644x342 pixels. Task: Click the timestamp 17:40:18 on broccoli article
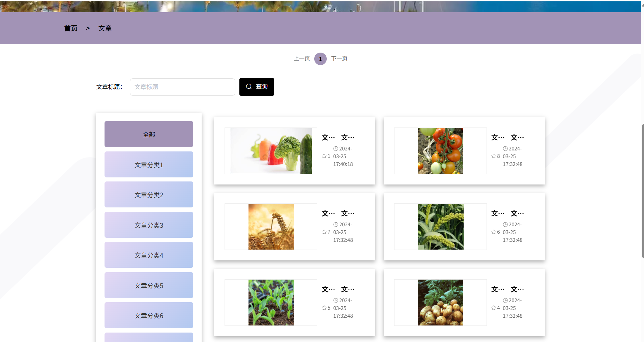(x=343, y=164)
